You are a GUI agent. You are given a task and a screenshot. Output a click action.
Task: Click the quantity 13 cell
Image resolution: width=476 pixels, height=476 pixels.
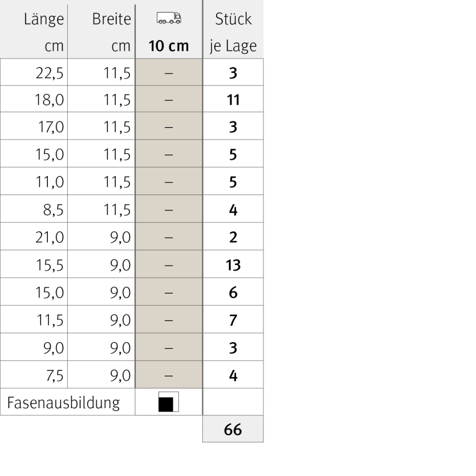(233, 264)
